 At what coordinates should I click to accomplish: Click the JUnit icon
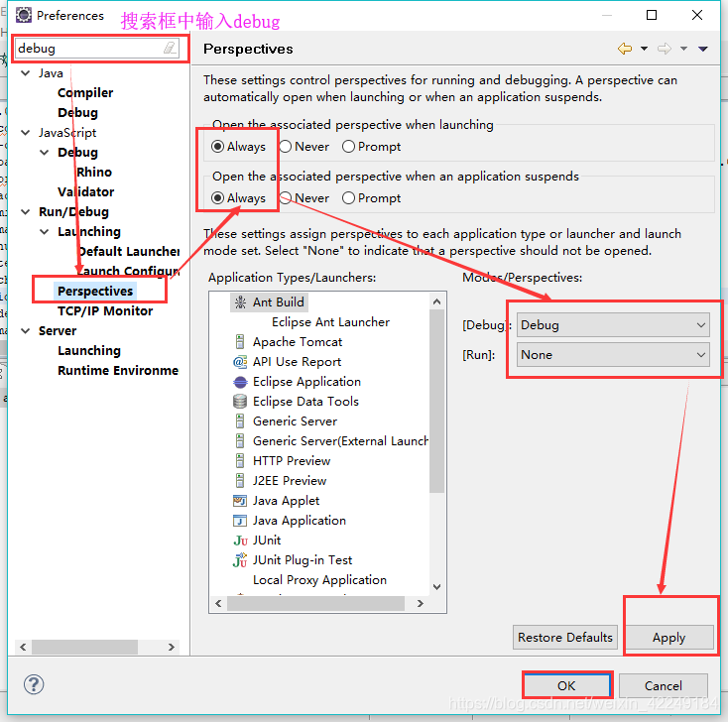pos(240,541)
